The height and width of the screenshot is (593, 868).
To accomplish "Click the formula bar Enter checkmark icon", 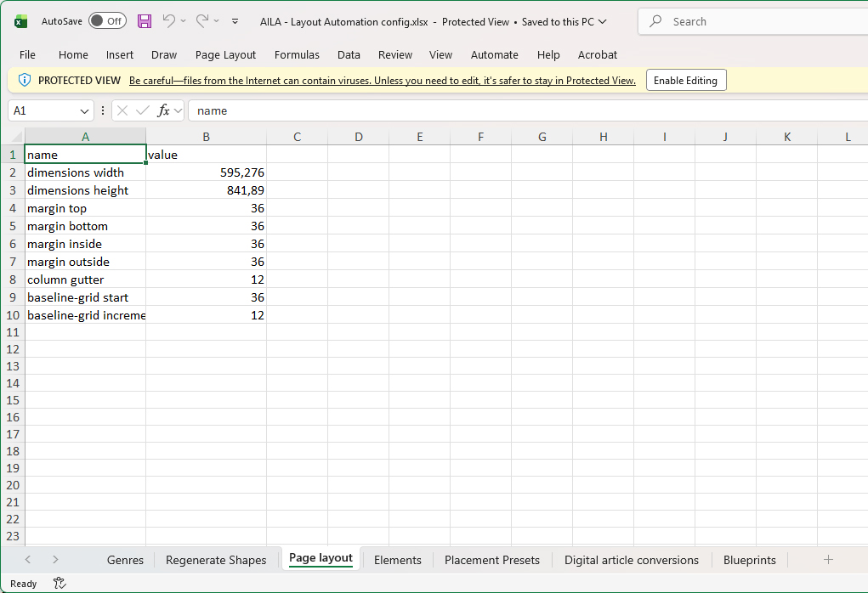I will point(143,110).
